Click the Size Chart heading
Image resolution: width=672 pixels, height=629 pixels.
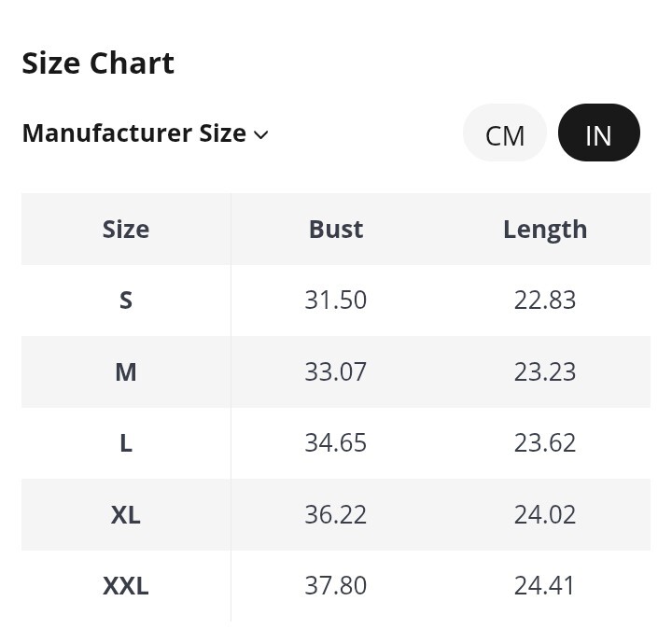coord(98,63)
